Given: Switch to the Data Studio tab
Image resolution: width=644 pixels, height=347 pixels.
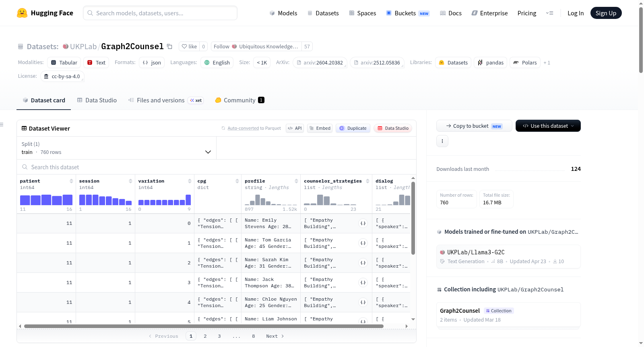Looking at the screenshot, I should 97,100.
